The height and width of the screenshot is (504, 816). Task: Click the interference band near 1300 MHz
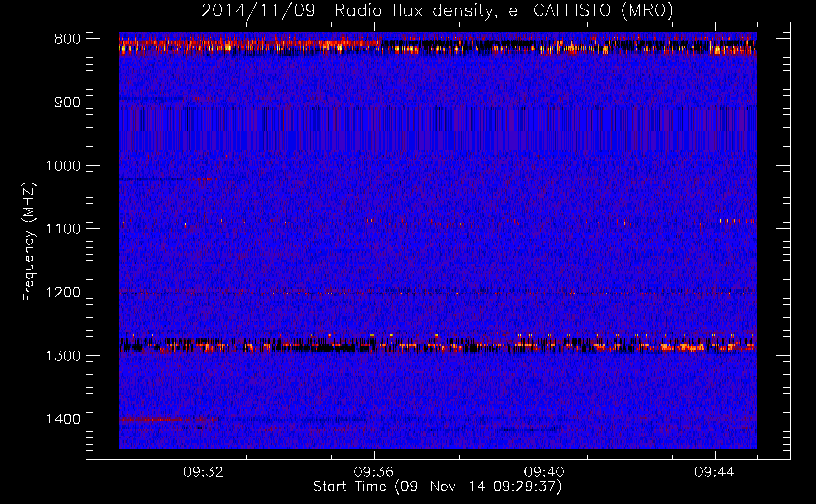coord(438,345)
